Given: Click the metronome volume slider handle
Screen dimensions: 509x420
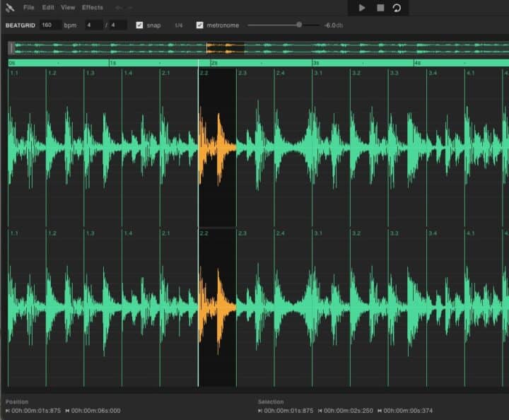Looking at the screenshot, I should (299, 25).
